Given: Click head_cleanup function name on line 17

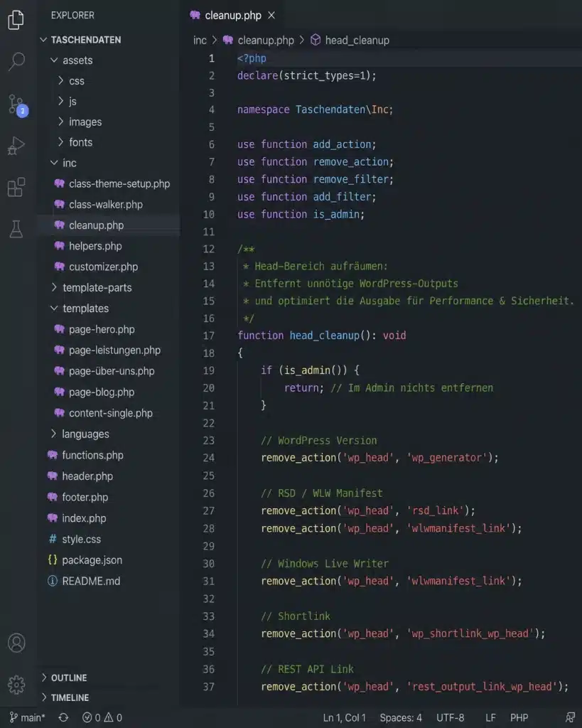Looking at the screenshot, I should 325,336.
